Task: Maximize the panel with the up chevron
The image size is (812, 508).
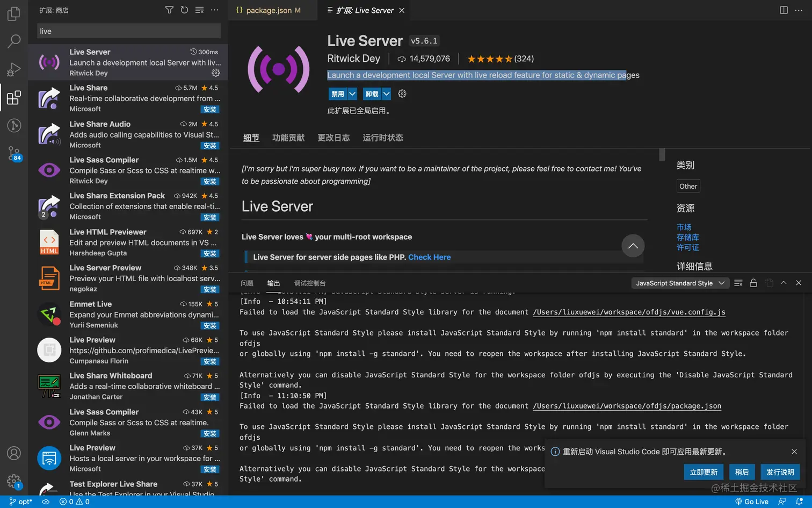Action: click(x=784, y=283)
